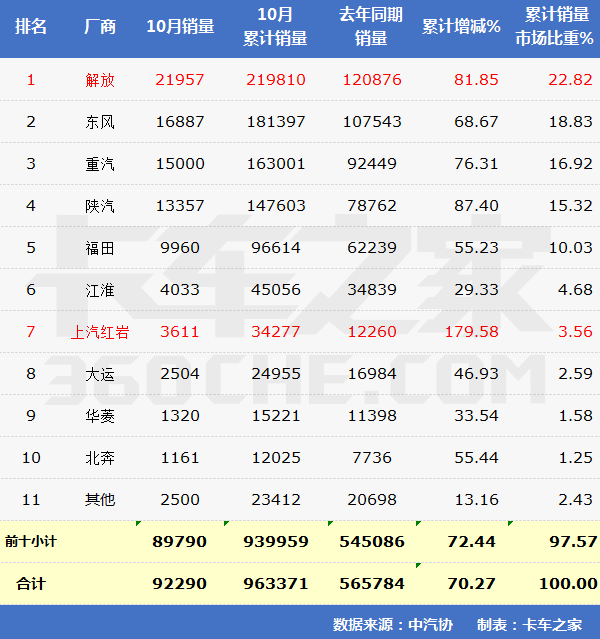Select the value 15000 in 重汽 row
The height and width of the screenshot is (639, 600).
[180, 164]
